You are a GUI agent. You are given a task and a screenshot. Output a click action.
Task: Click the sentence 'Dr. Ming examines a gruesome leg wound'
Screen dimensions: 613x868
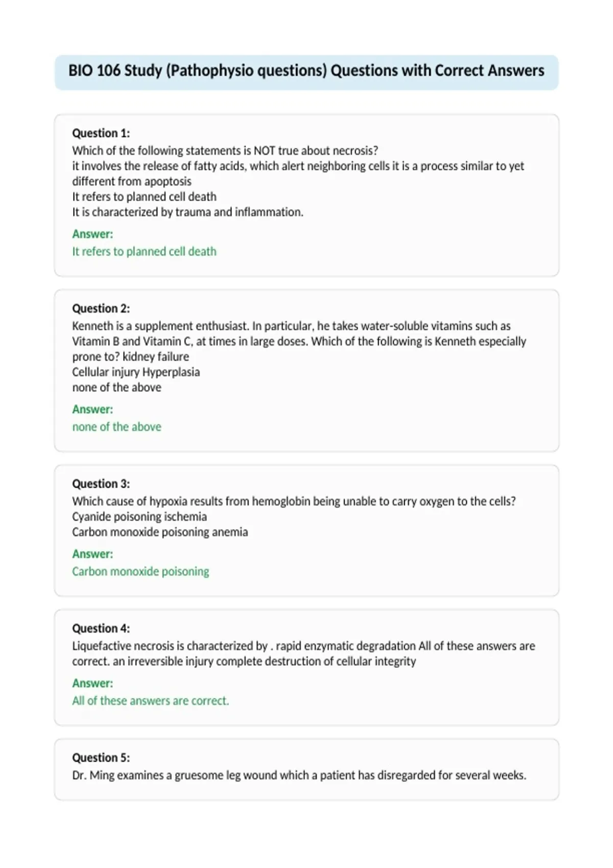(x=299, y=776)
